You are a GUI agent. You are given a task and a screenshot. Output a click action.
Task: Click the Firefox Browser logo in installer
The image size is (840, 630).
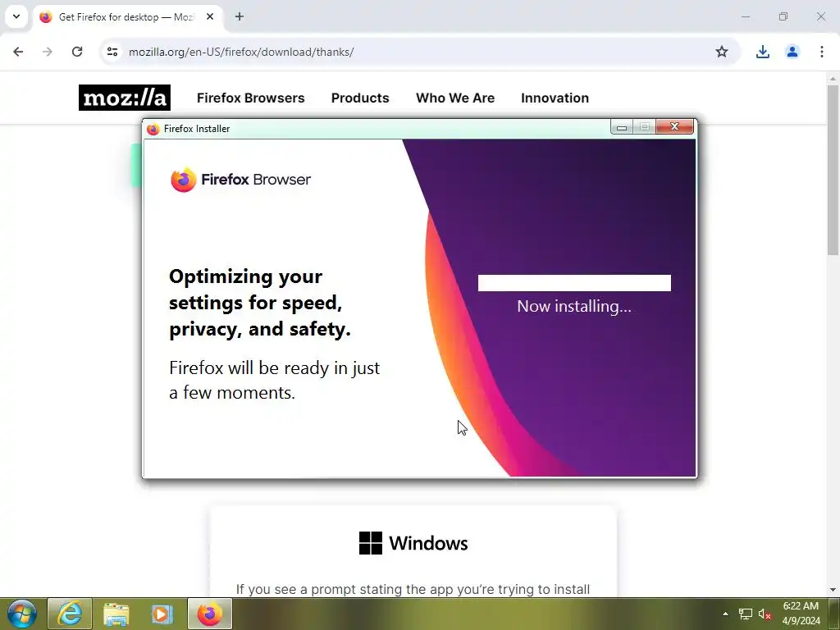pos(240,180)
